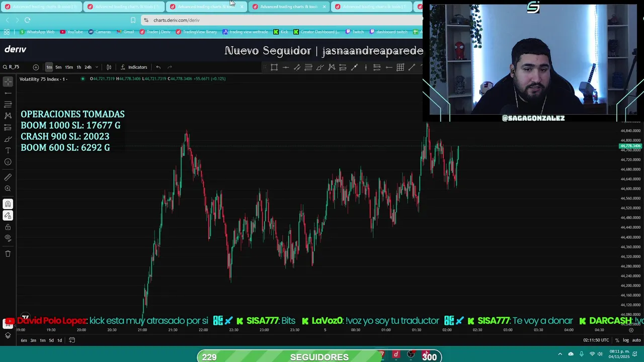This screenshot has width=644, height=362.
Task: Toggle hide all drawings eye
Action: [8, 238]
